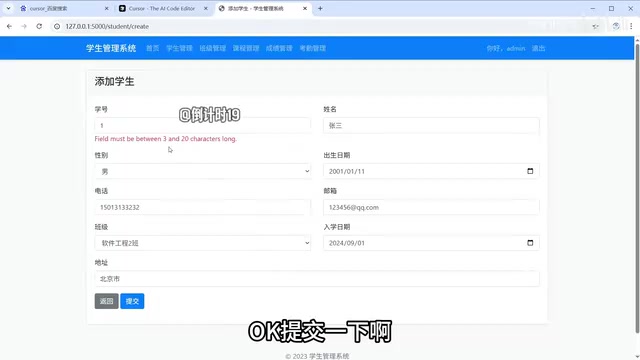Click the © 2023 学生管理系统 footer text
The height and width of the screenshot is (360, 640).
[x=317, y=356]
